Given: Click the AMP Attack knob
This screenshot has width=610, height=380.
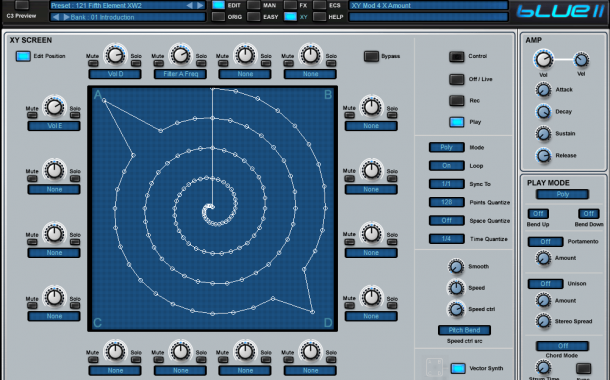Looking at the screenshot, I should click(543, 90).
